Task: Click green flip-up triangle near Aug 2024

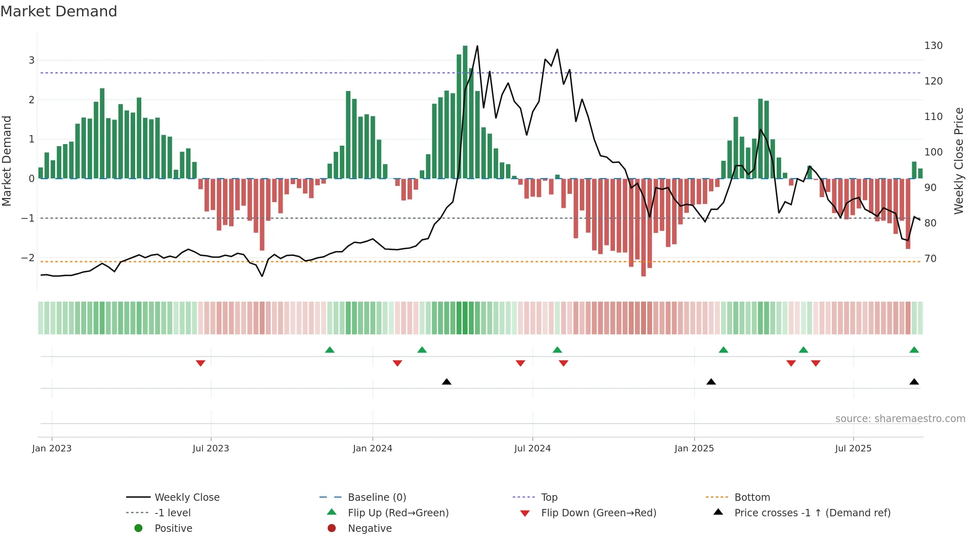Action: [x=557, y=350]
